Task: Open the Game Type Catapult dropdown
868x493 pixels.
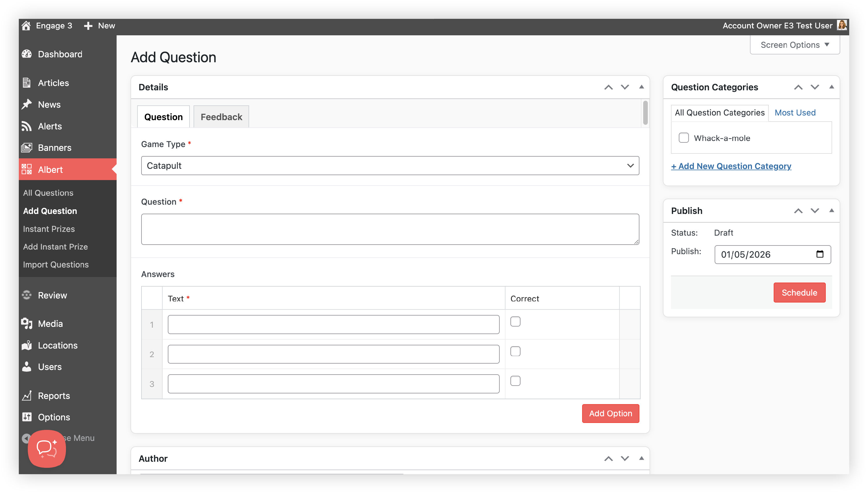Action: point(390,166)
